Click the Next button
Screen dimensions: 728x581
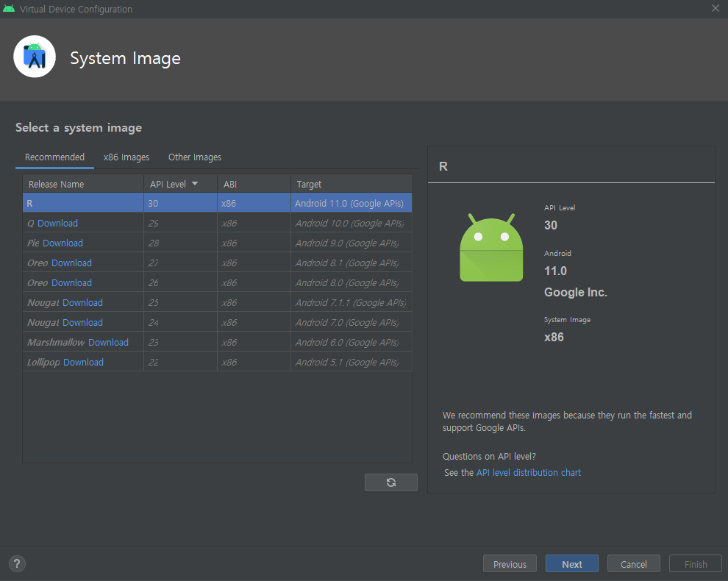pos(572,564)
